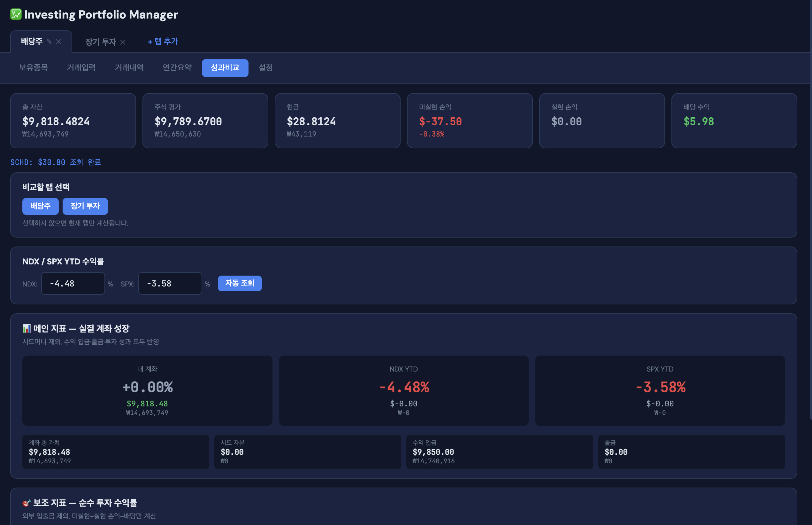Close the 배당주 portfolio tab
Screen dimensions: 812x525
[x=58, y=42]
